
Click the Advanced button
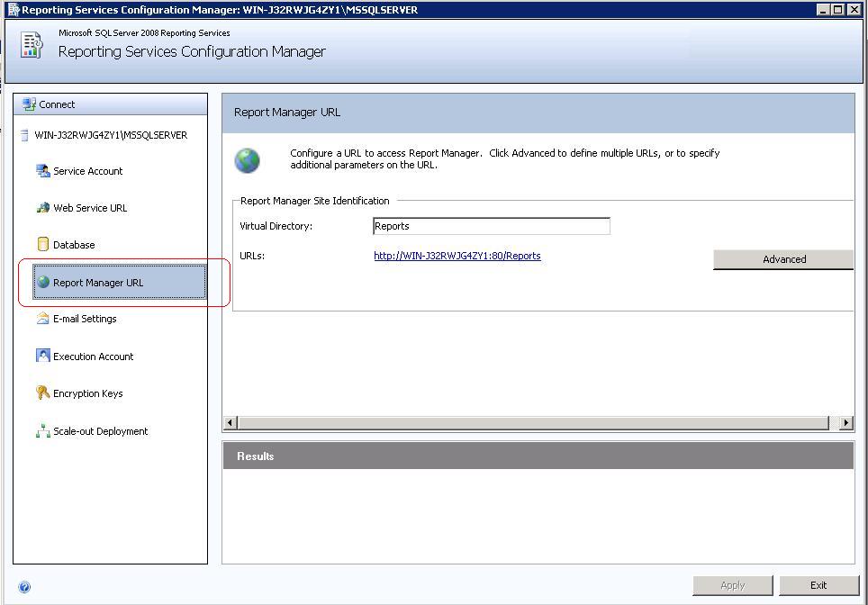pyautogui.click(x=782, y=259)
